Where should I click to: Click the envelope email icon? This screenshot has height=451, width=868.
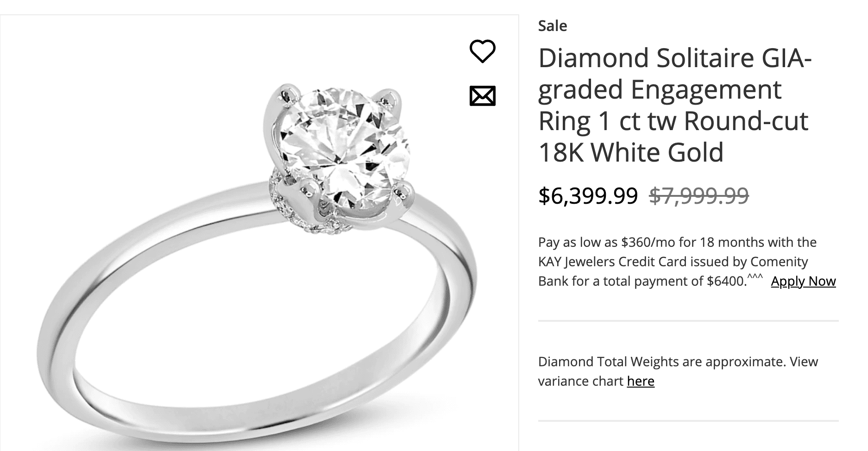point(482,96)
